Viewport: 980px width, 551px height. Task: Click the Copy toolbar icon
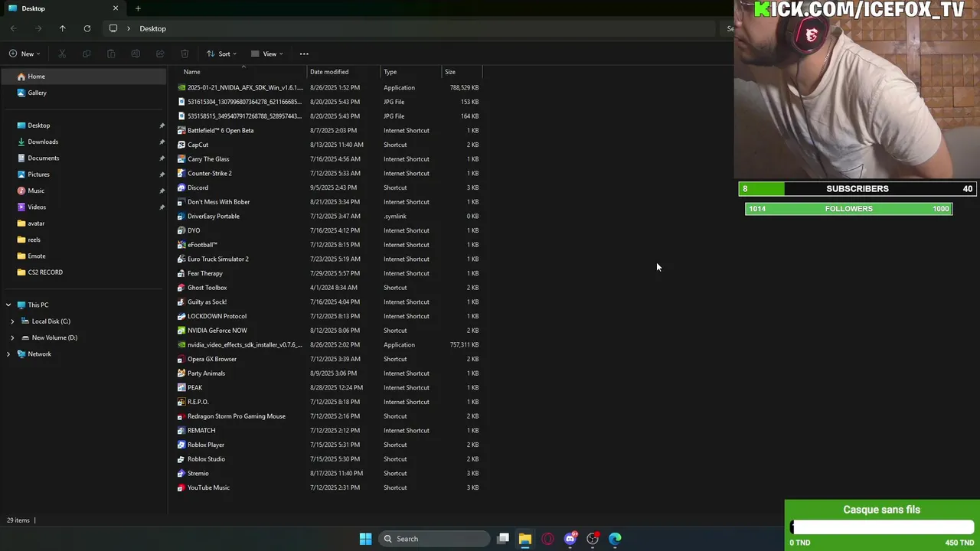coord(87,54)
